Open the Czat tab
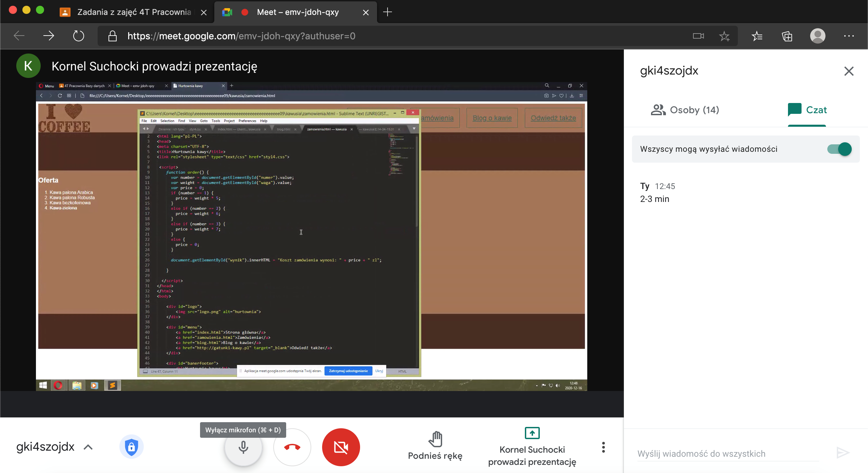This screenshot has height=473, width=868. (807, 110)
